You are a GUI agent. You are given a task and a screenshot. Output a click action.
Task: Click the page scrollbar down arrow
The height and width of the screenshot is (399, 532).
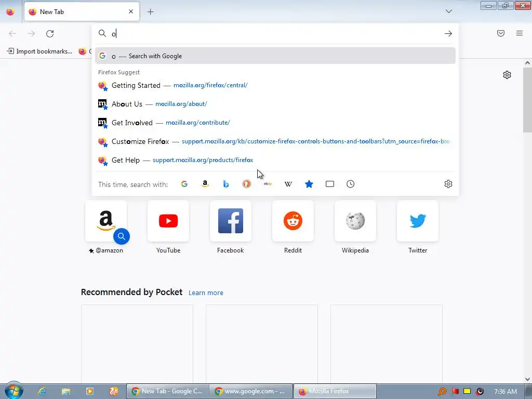click(527, 379)
